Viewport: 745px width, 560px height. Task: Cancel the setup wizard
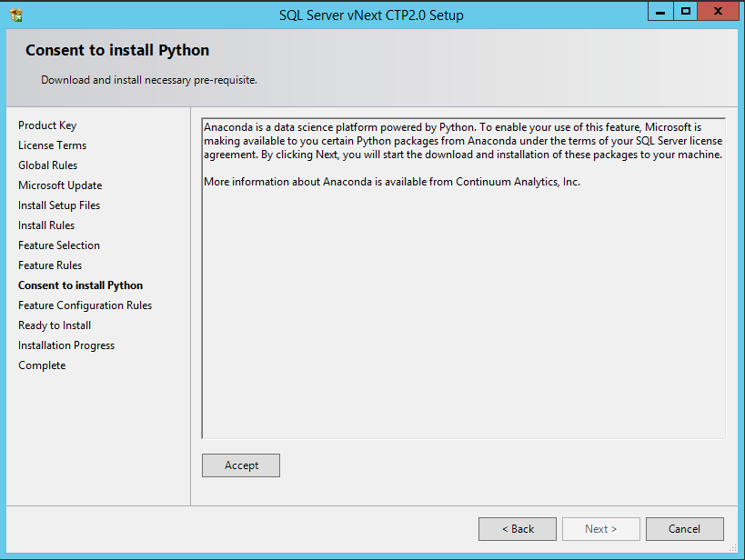(685, 529)
